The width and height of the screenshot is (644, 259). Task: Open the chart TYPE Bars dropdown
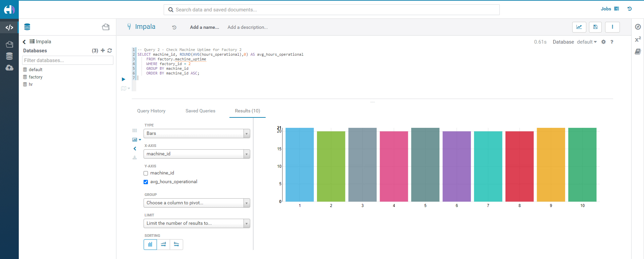(x=197, y=134)
